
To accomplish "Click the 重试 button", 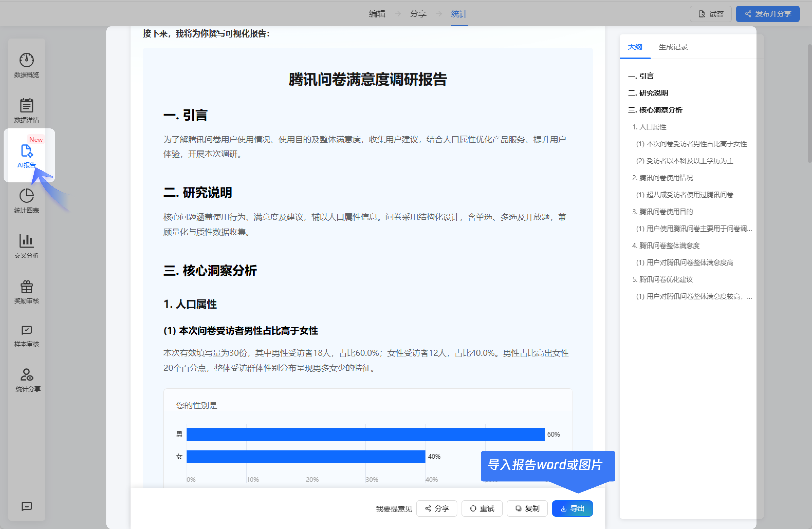I will pyautogui.click(x=482, y=508).
